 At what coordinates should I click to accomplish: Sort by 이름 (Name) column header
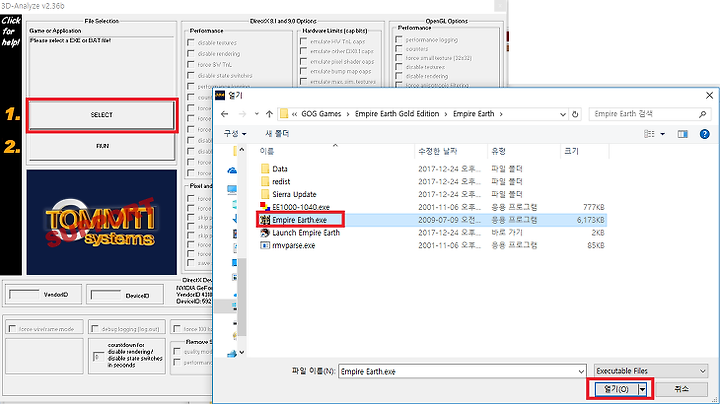336,151
